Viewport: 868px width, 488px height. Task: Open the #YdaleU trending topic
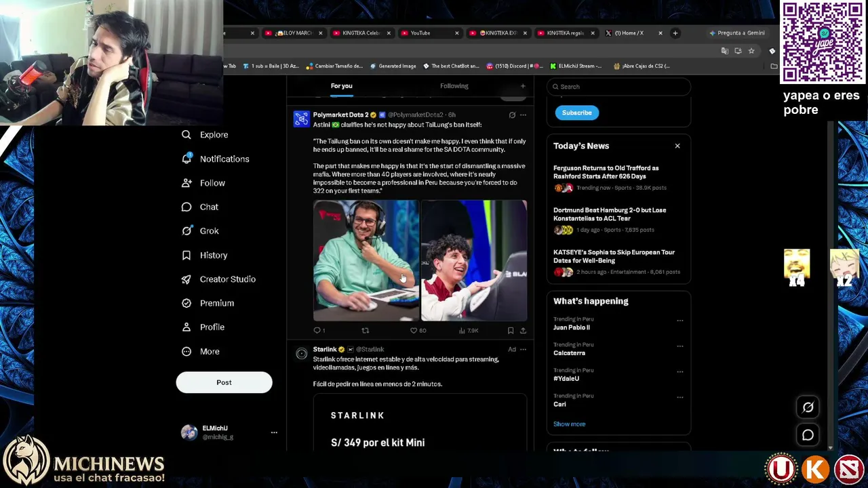point(566,379)
